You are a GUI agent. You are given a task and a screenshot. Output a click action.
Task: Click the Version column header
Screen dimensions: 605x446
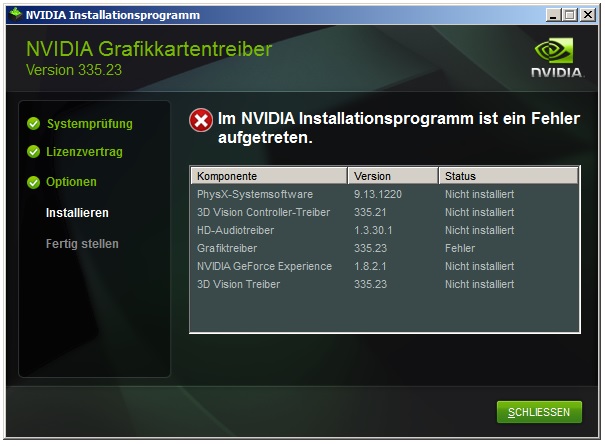[393, 176]
